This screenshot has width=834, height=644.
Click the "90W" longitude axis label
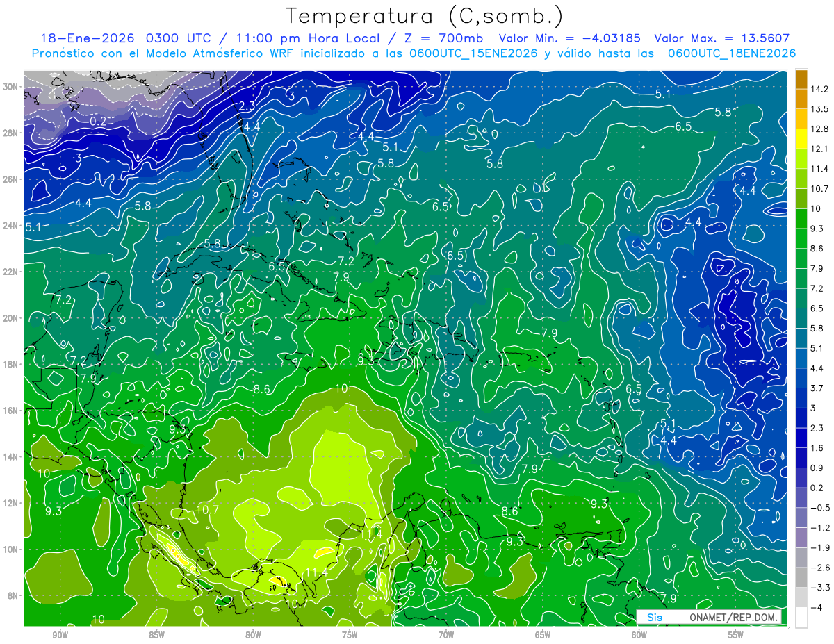coord(60,635)
